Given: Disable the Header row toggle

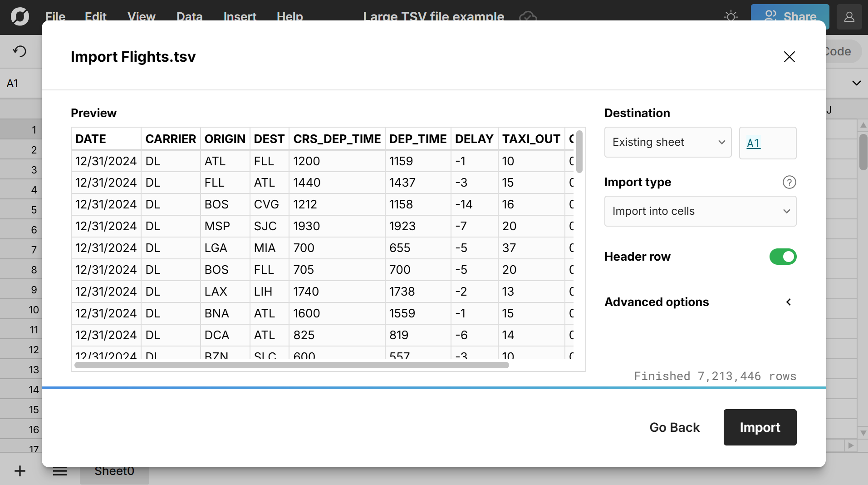Looking at the screenshot, I should click(x=782, y=257).
